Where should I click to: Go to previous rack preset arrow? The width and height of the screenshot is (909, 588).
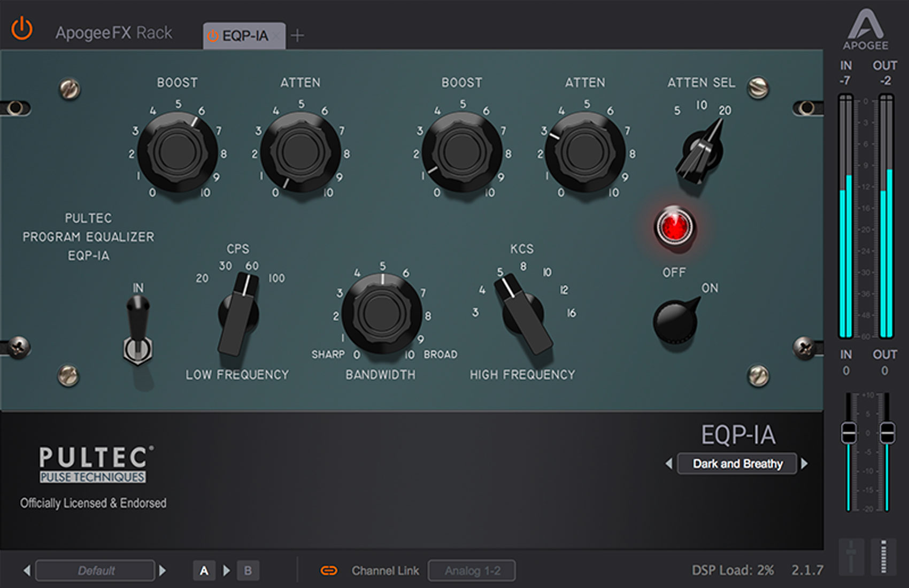(27, 570)
